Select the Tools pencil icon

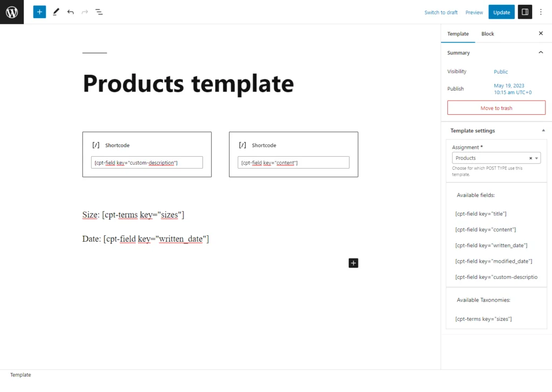[56, 11]
